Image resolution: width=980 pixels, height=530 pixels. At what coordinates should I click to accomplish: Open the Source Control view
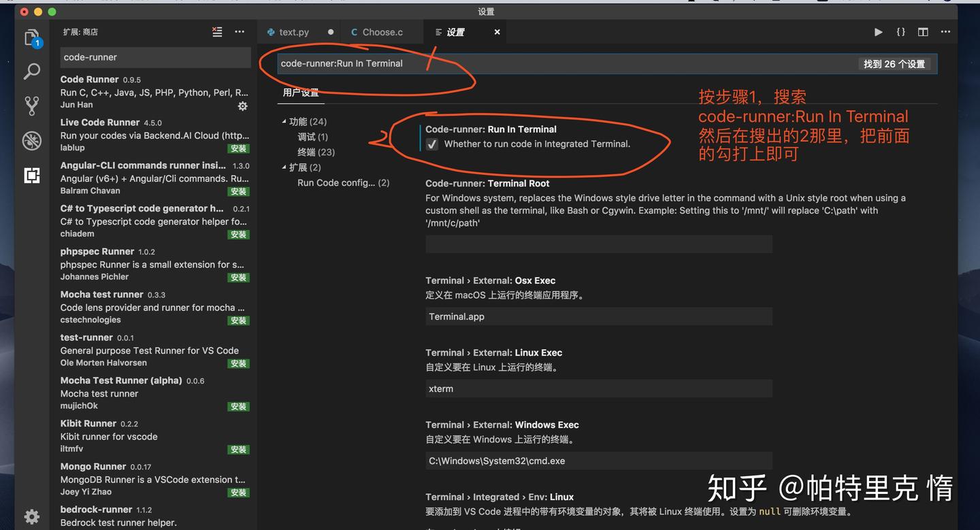coord(32,105)
